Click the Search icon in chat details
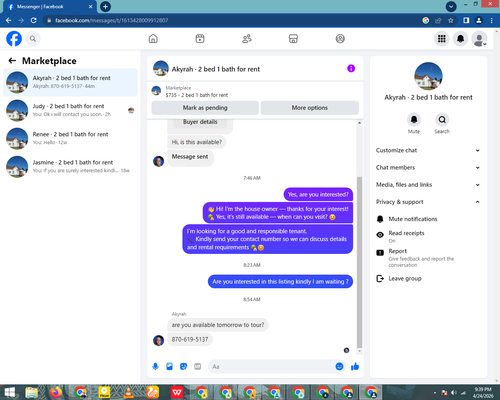The image size is (500, 400). coord(442,120)
